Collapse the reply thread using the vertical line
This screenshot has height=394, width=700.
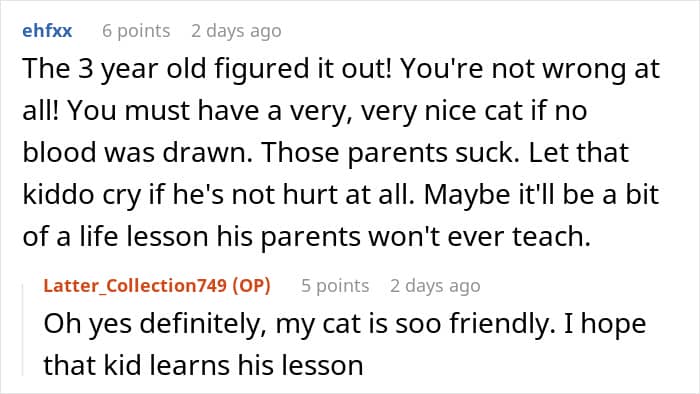[23, 330]
